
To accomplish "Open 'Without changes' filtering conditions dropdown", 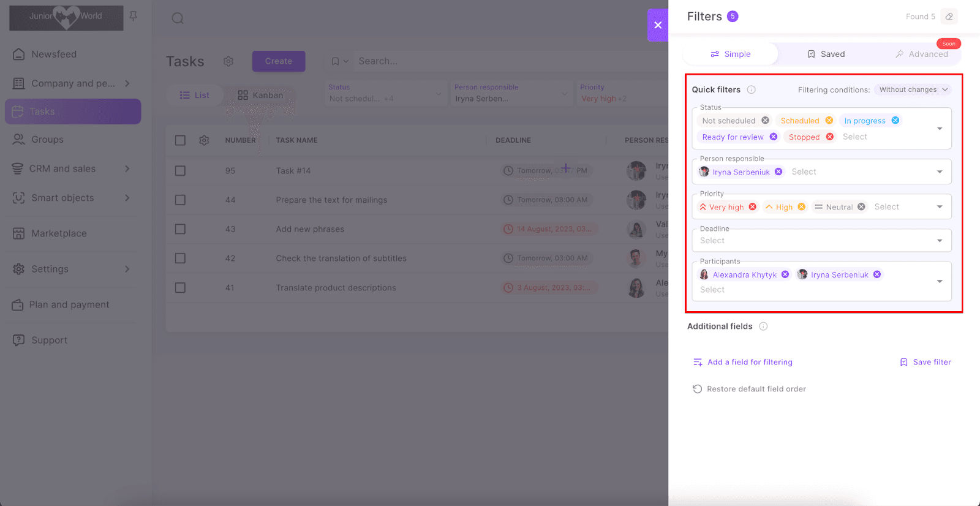I will [913, 89].
